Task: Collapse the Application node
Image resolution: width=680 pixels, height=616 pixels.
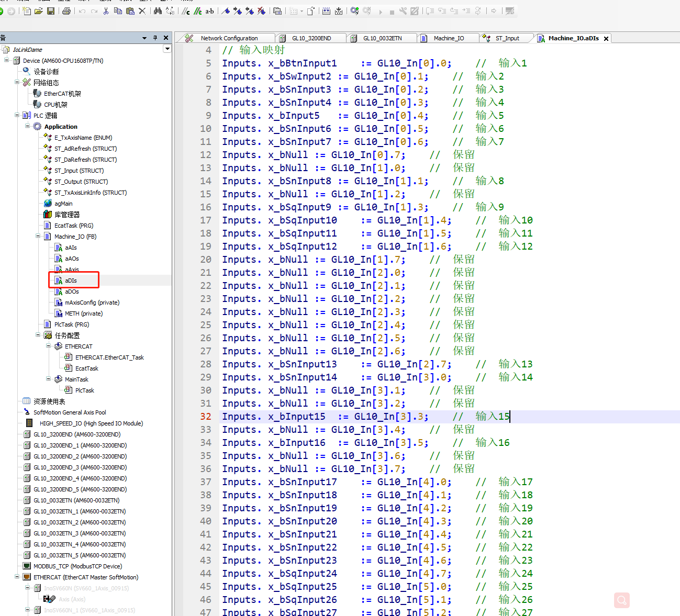Action: 28,127
